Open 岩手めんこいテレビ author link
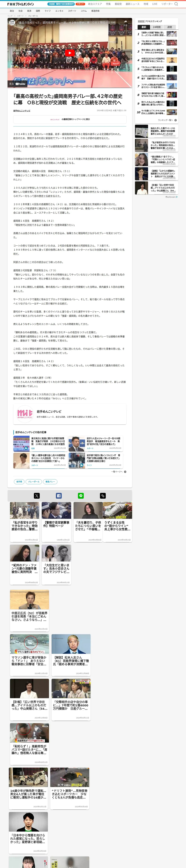 [22, 111]
